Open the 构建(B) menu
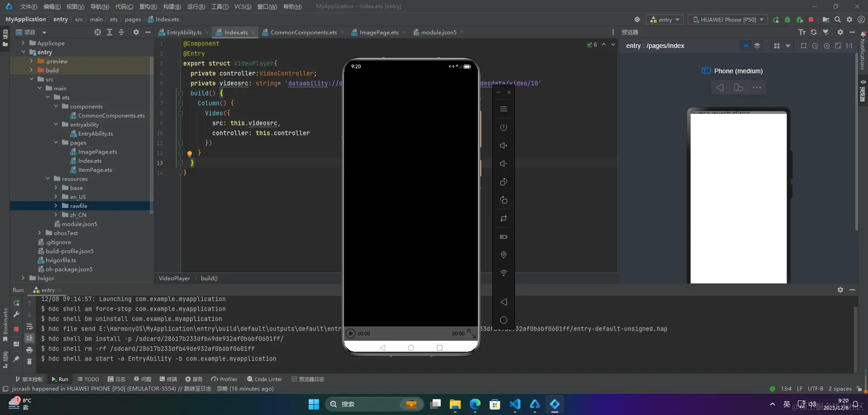Image resolution: width=868 pixels, height=415 pixels. pos(172,6)
